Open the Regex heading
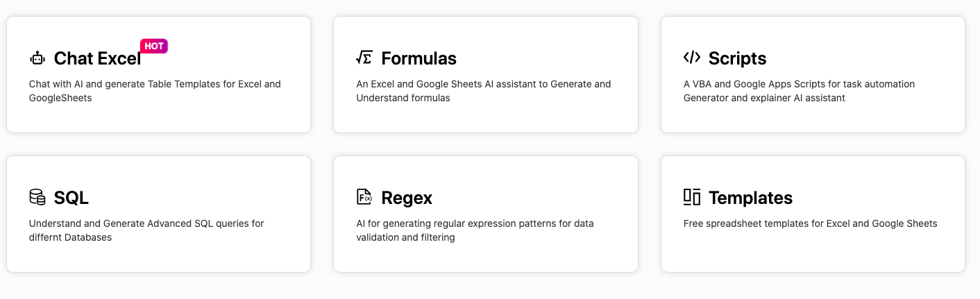This screenshot has height=299, width=980. coord(407,198)
